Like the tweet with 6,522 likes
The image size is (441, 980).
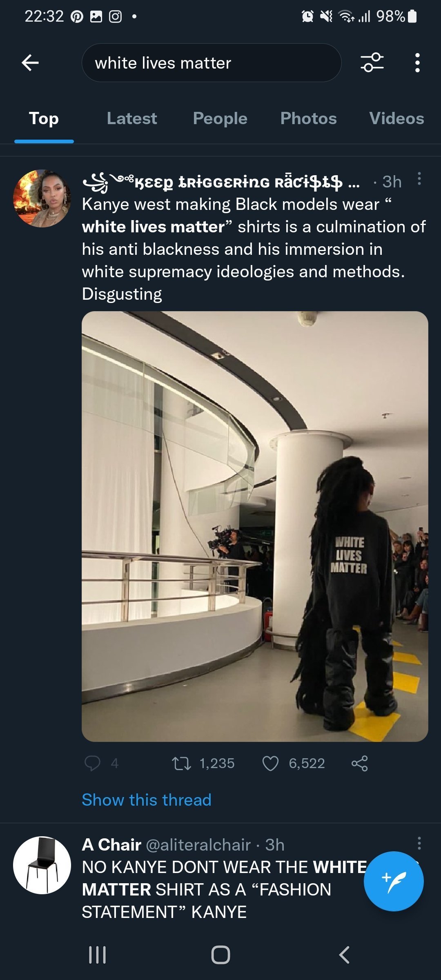(x=270, y=763)
